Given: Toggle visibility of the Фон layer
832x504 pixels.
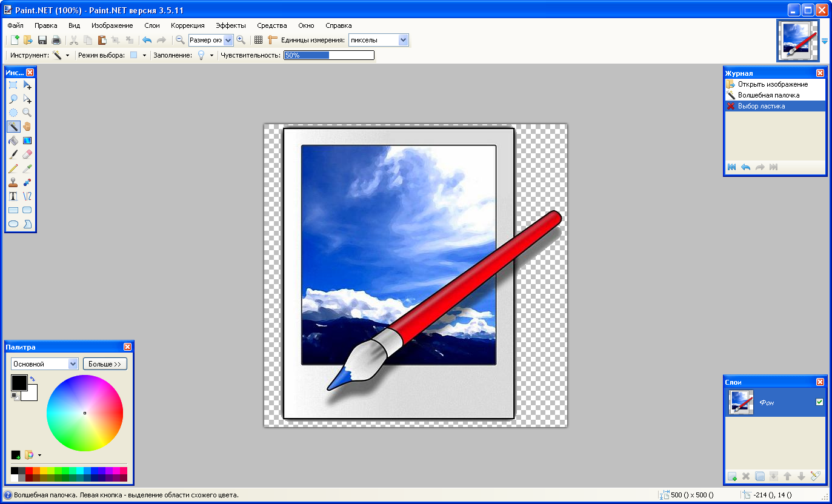Looking at the screenshot, I should (x=820, y=401).
